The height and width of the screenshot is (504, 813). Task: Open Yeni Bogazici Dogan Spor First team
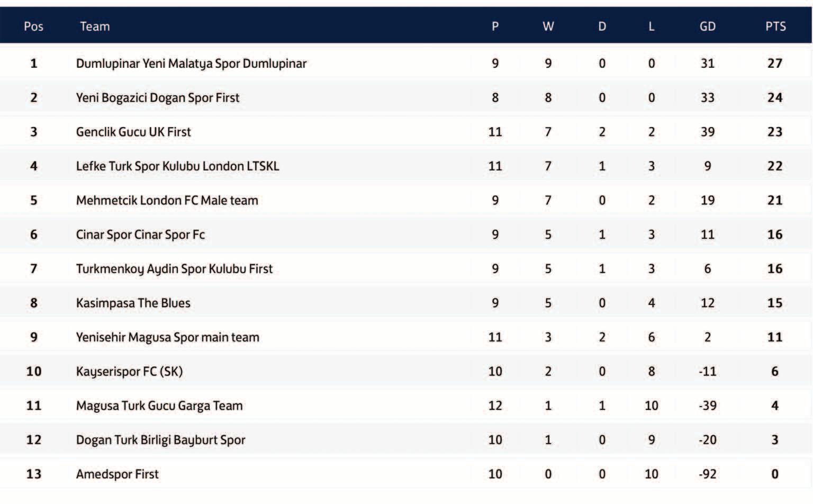pos(158,98)
